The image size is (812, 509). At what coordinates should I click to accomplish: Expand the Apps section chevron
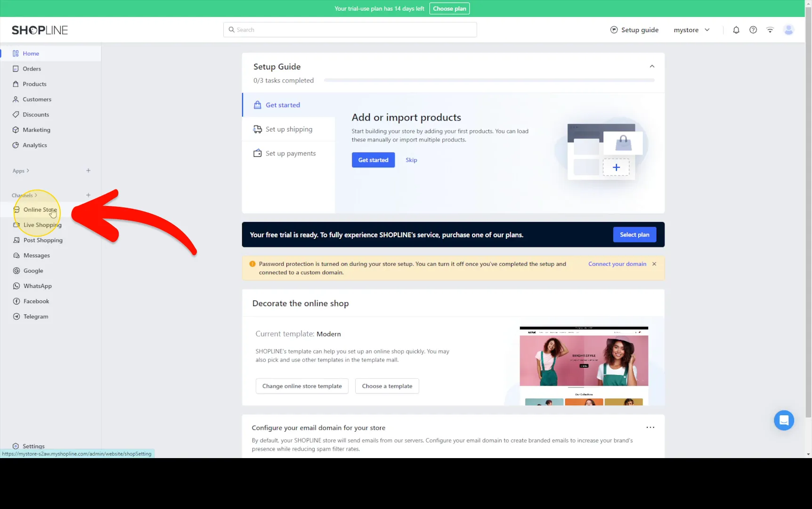point(28,171)
